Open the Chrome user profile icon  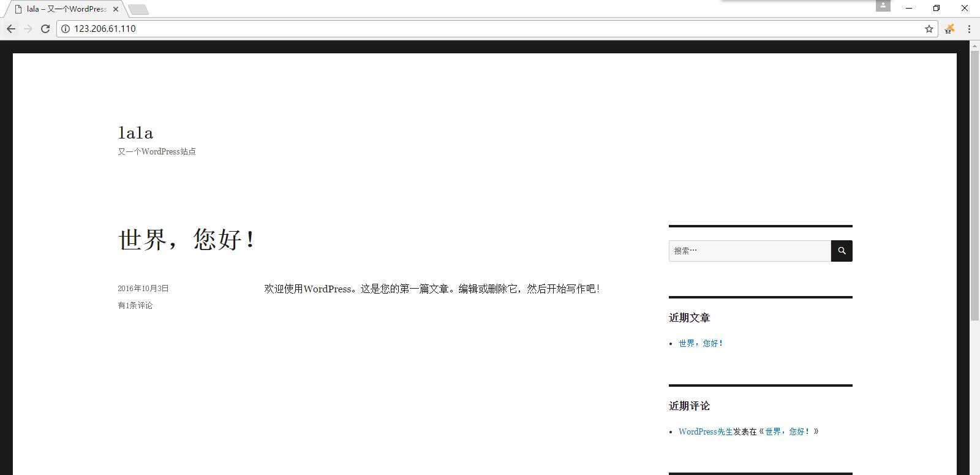[883, 6]
